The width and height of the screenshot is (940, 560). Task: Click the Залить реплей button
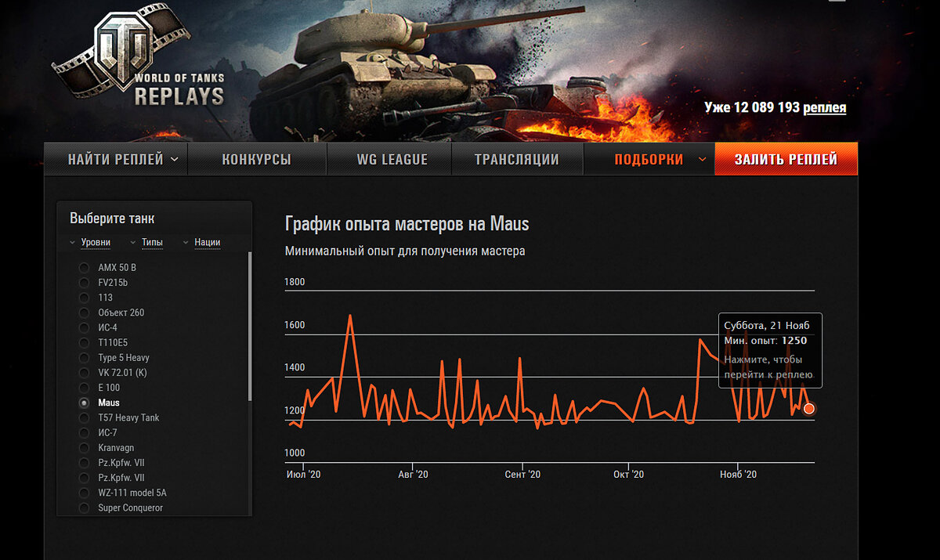(x=786, y=159)
